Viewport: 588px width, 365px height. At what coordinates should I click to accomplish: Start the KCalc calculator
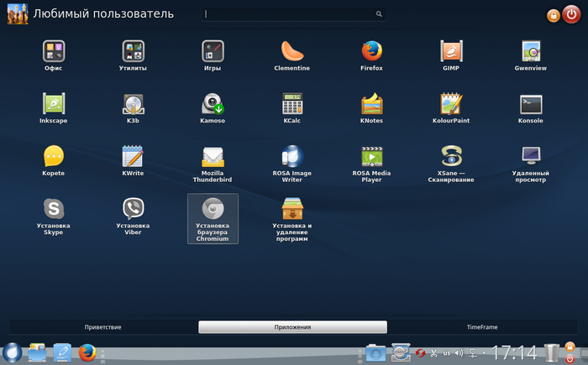292,104
